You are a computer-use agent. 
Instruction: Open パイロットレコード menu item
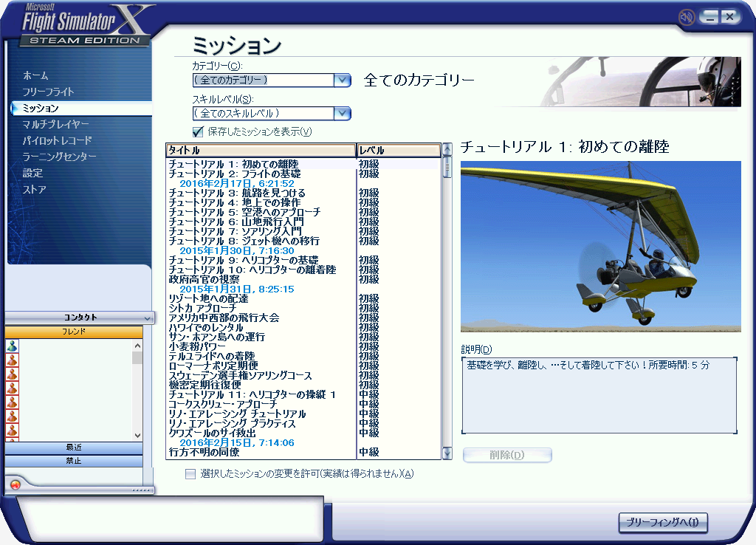57,140
